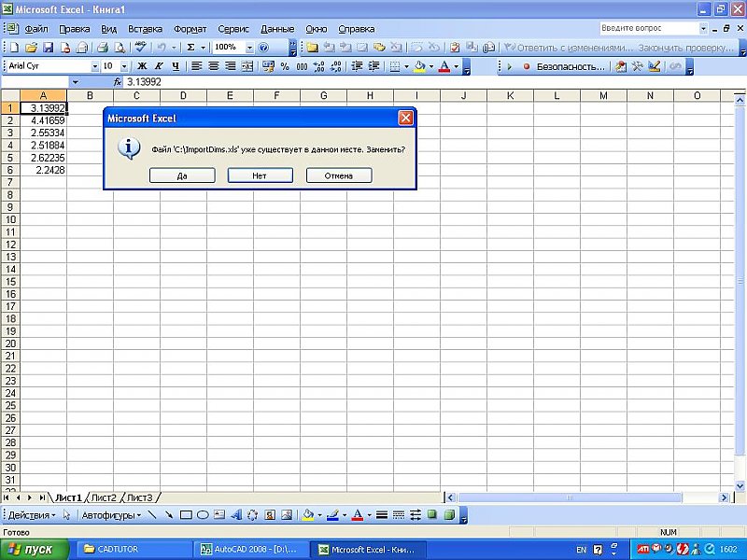The width and height of the screenshot is (747, 560).
Task: Open the Справка menu
Action: click(357, 29)
